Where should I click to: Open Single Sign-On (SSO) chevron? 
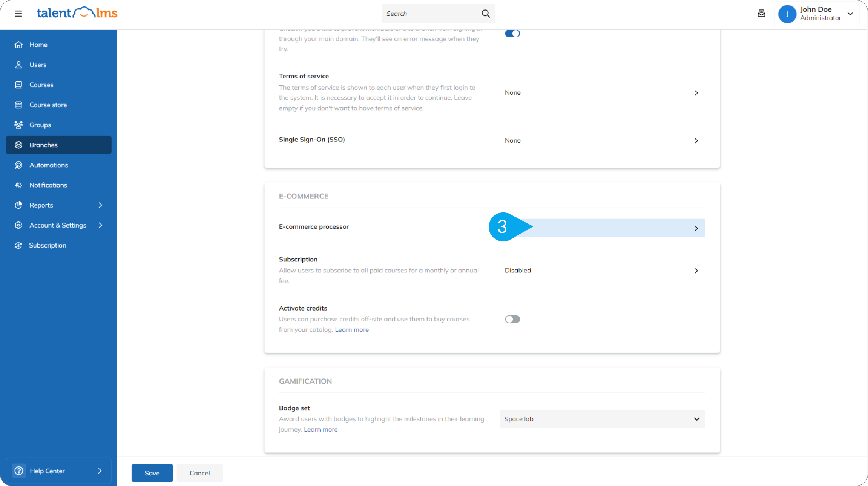(696, 141)
